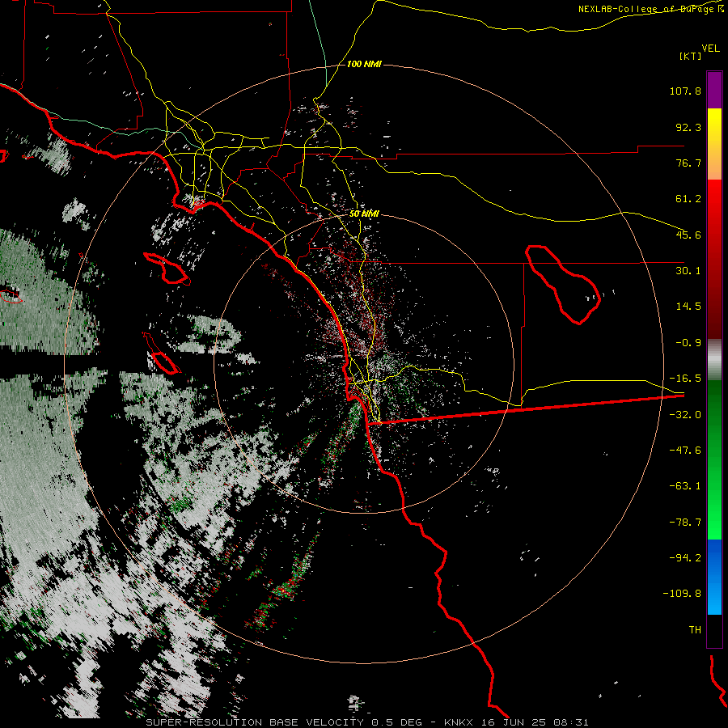Viewport: 728px width, 728px height.
Task: Pick the blue segment of velocity scale
Action: click(x=714, y=577)
